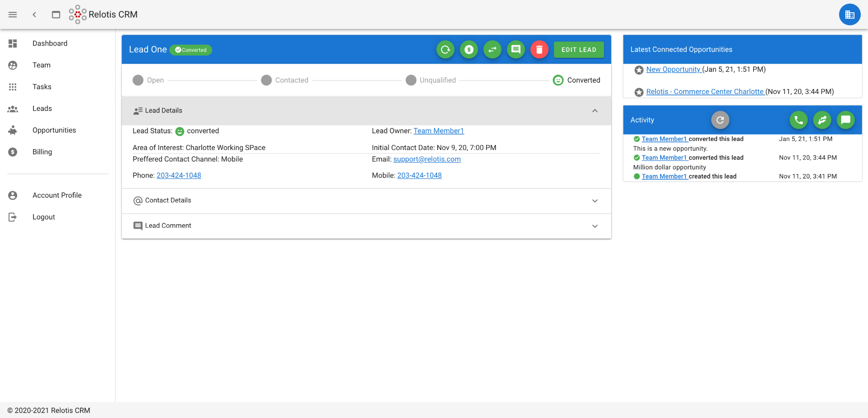Viewport: 868px width, 418px height.
Task: Open the Relotis - Commerce Center Charlotte opportunity
Action: [705, 91]
